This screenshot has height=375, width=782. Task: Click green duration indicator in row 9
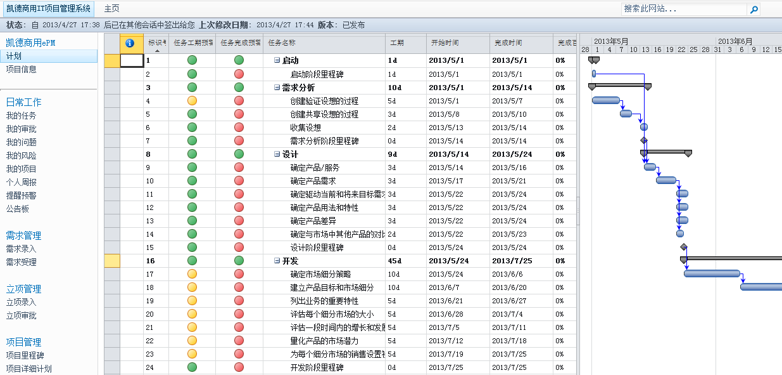point(192,167)
